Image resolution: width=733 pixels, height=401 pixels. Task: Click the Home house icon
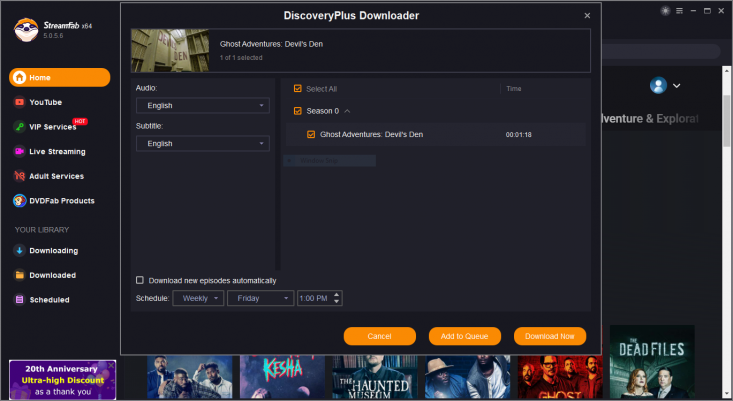point(20,78)
